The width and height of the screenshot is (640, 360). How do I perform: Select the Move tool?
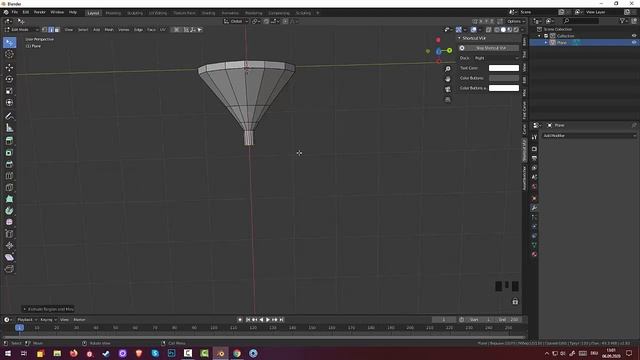9,67
